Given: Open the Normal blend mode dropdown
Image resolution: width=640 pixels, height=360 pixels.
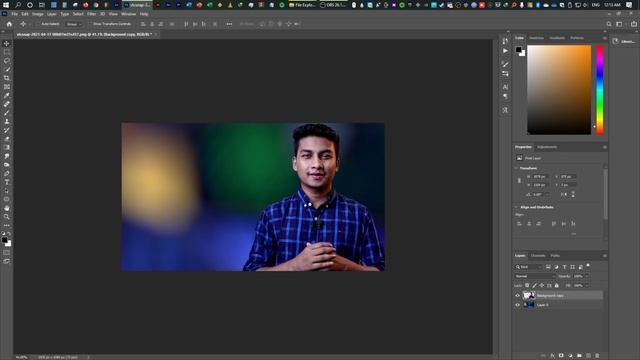Looking at the screenshot, I should click(535, 276).
